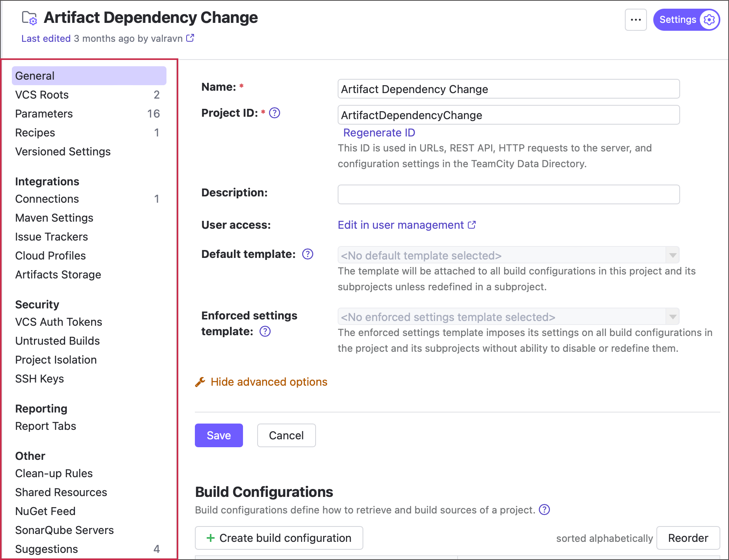
Task: Open the three-dots more actions menu
Action: pos(636,20)
